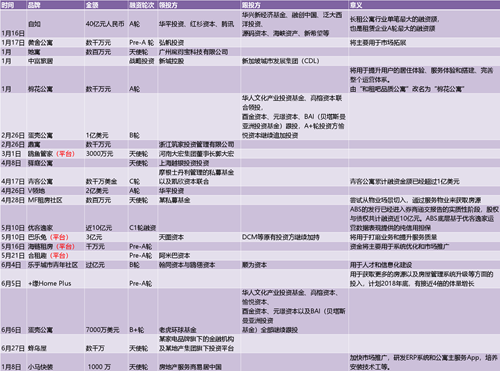Viewport: 500px width, 371px height.
Task: Click the MF租房社区 brand cell
Action: tap(55, 200)
